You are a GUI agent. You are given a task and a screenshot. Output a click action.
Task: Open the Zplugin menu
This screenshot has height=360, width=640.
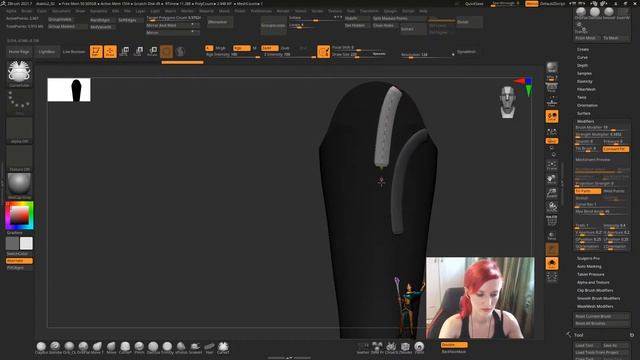coord(391,11)
